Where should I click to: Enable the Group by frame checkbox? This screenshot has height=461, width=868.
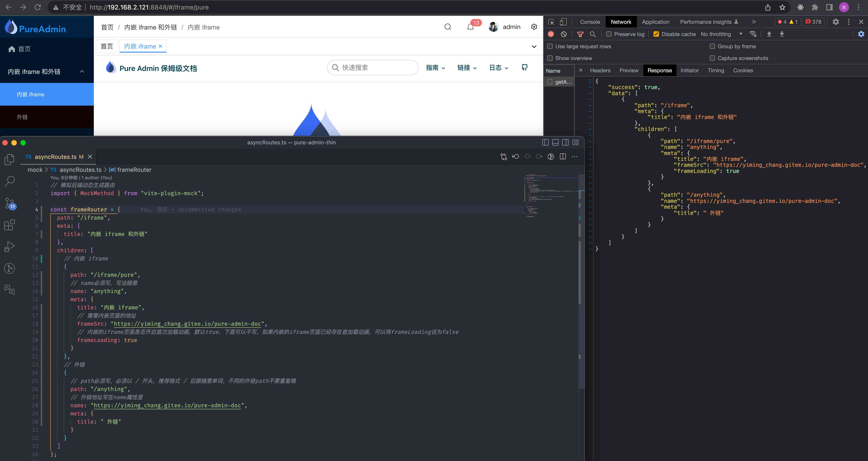712,46
